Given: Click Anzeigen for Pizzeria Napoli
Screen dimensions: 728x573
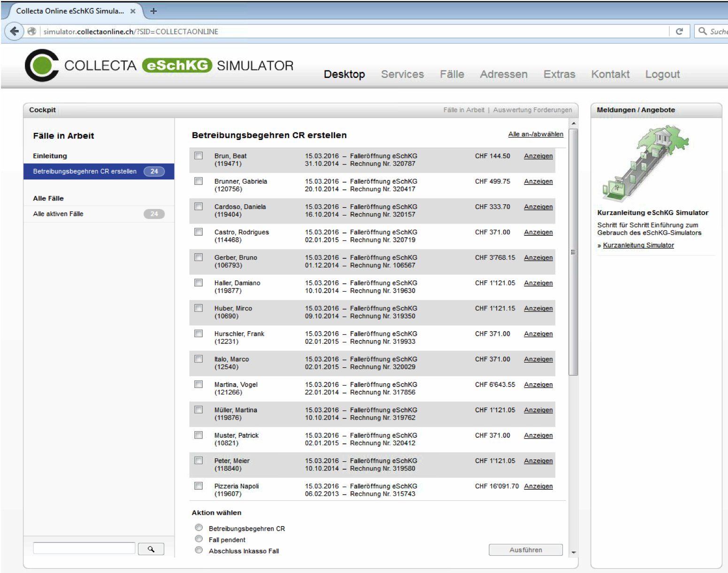Looking at the screenshot, I should [538, 486].
